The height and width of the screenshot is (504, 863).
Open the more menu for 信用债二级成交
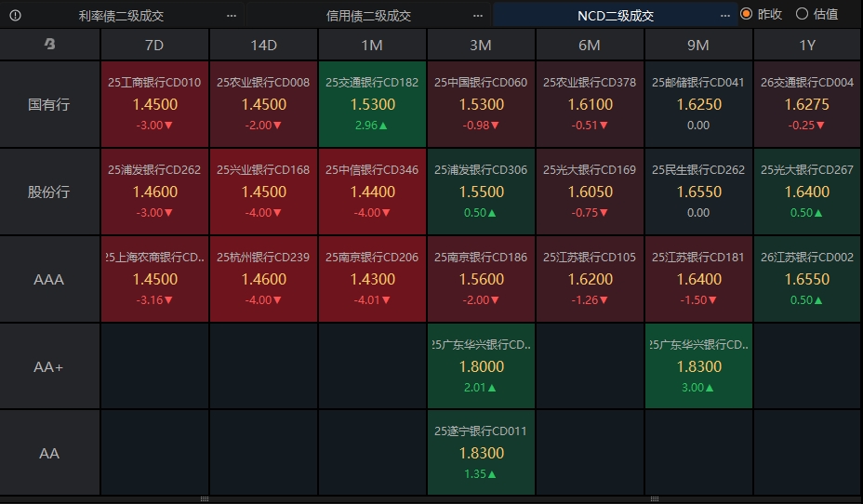pos(478,15)
